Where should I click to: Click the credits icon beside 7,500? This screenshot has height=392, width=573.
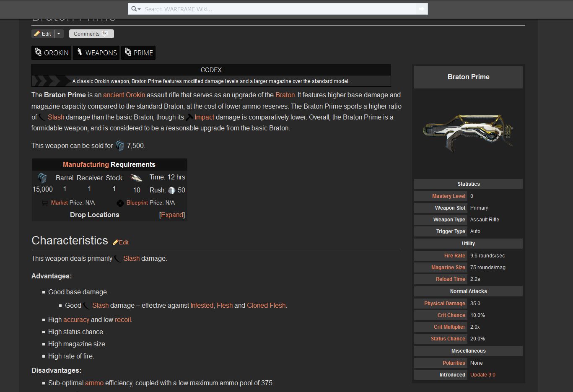(120, 146)
